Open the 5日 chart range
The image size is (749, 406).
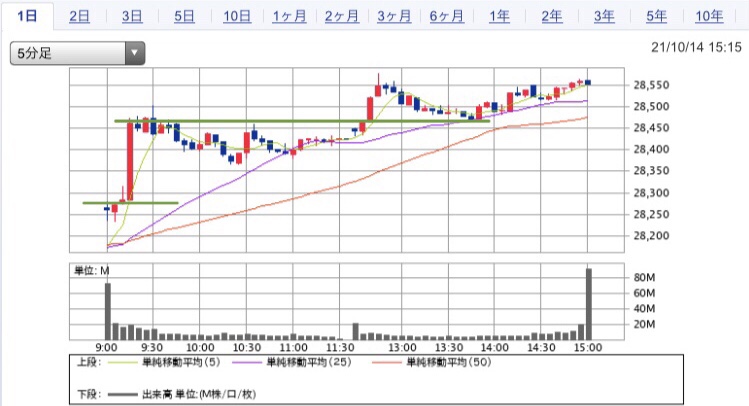click(x=184, y=16)
